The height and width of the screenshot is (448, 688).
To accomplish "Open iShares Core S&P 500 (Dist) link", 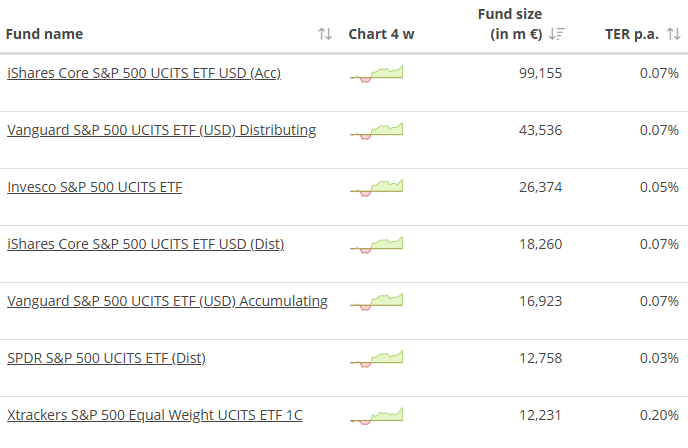I will pyautogui.click(x=145, y=244).
